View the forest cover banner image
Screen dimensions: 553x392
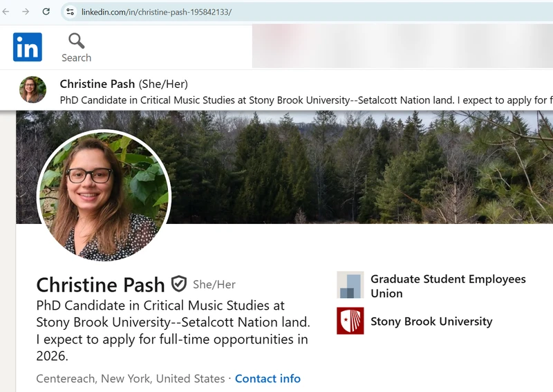353,167
